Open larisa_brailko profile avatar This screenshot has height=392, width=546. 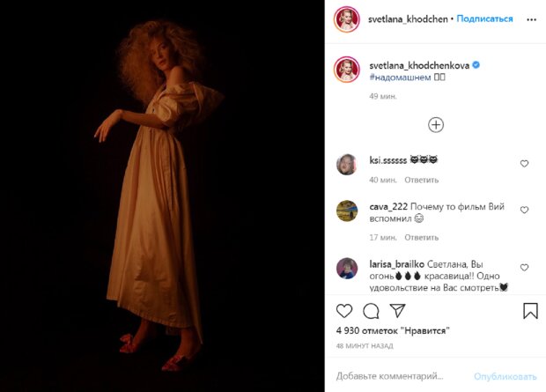tap(347, 269)
